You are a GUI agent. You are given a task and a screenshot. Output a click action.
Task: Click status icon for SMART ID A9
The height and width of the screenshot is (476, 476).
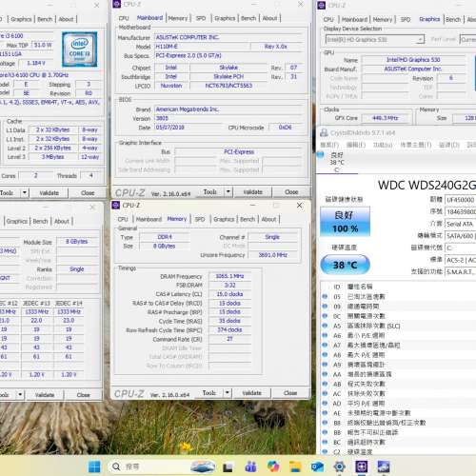coord(325,365)
